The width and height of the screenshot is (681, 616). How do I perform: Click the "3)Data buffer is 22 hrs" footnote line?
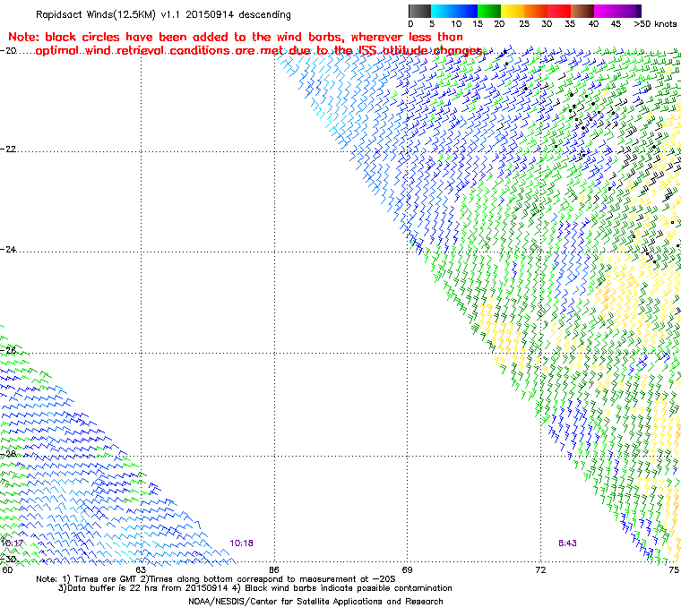click(x=255, y=588)
